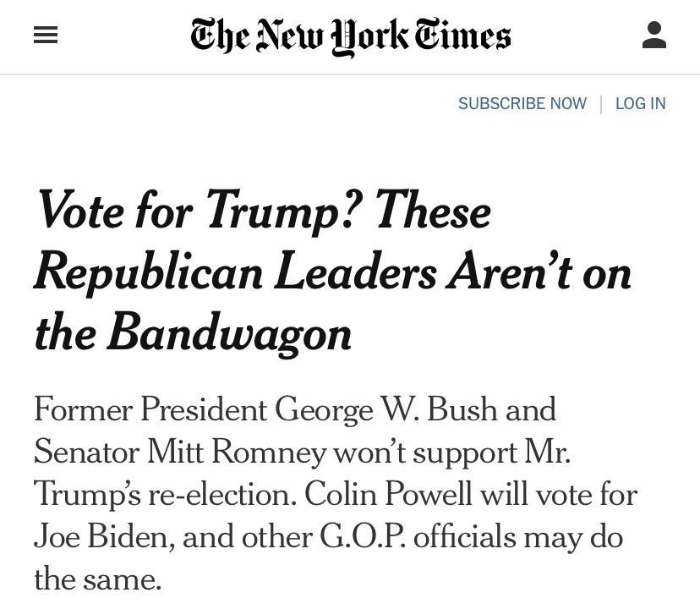Click the LOG IN link
The width and height of the screenshot is (700, 609).
(640, 103)
